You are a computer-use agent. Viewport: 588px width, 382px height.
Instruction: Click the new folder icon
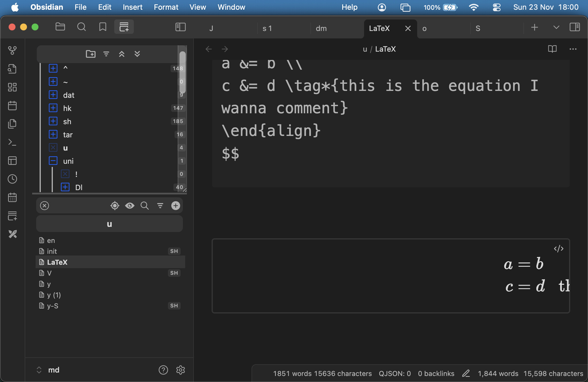[91, 54]
